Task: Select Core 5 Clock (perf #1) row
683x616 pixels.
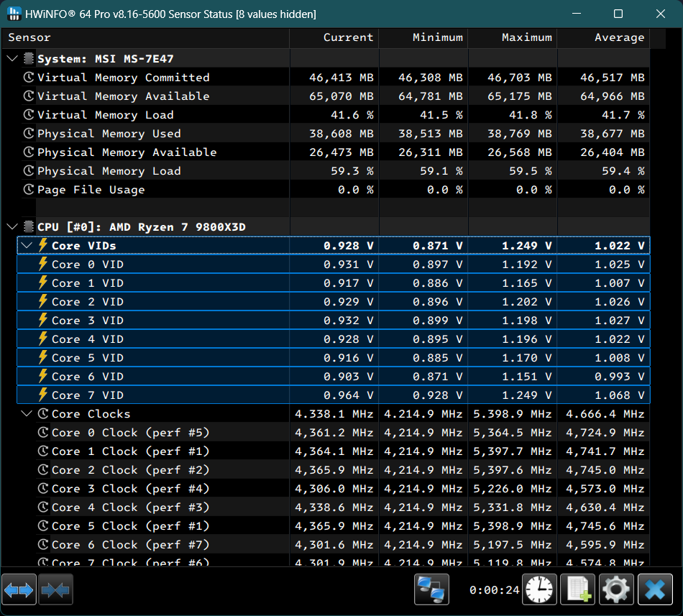Action: 342,526
